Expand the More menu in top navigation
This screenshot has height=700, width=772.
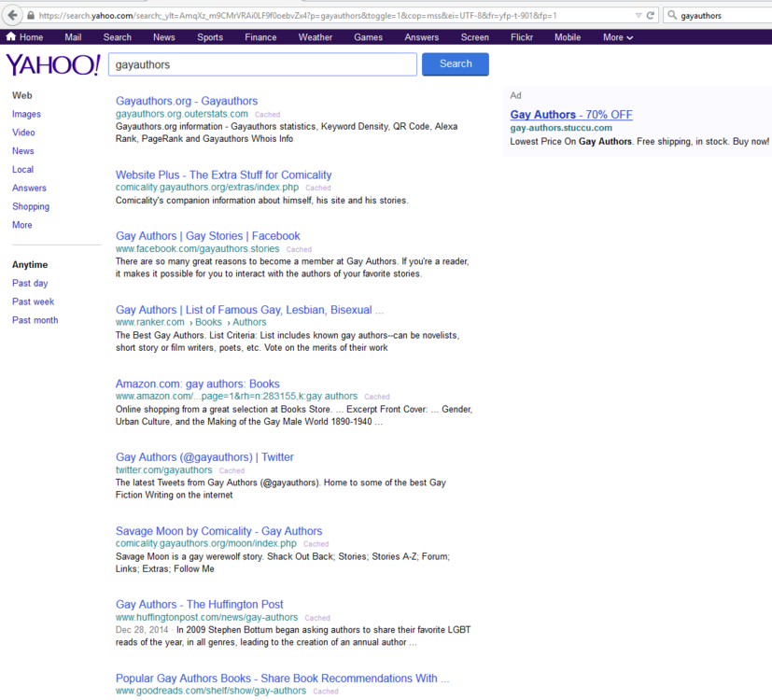(618, 37)
